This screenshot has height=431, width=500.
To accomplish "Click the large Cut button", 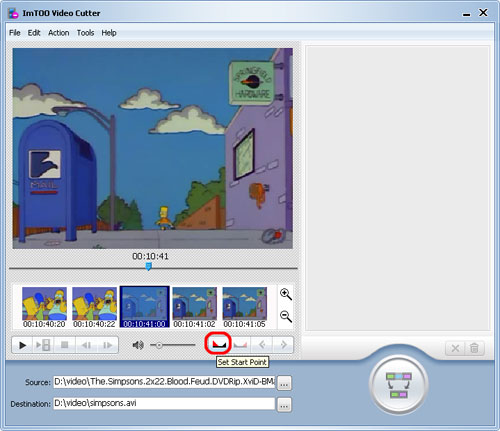I will [399, 386].
